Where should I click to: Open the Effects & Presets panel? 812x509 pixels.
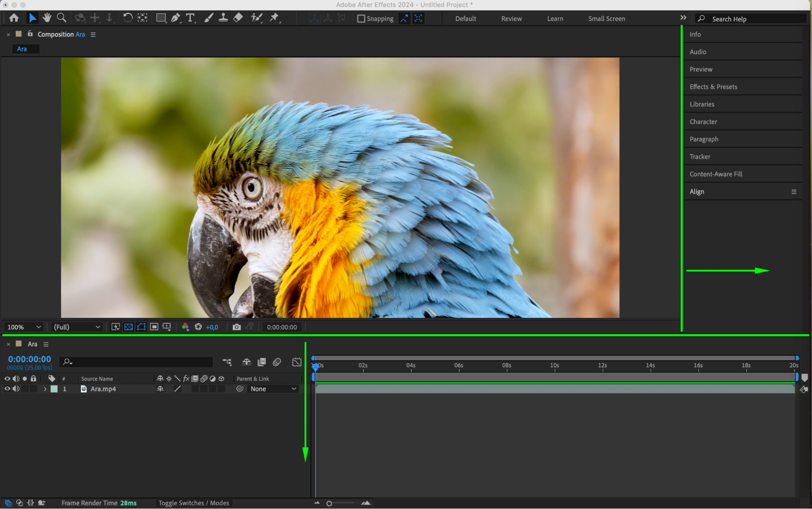(713, 87)
